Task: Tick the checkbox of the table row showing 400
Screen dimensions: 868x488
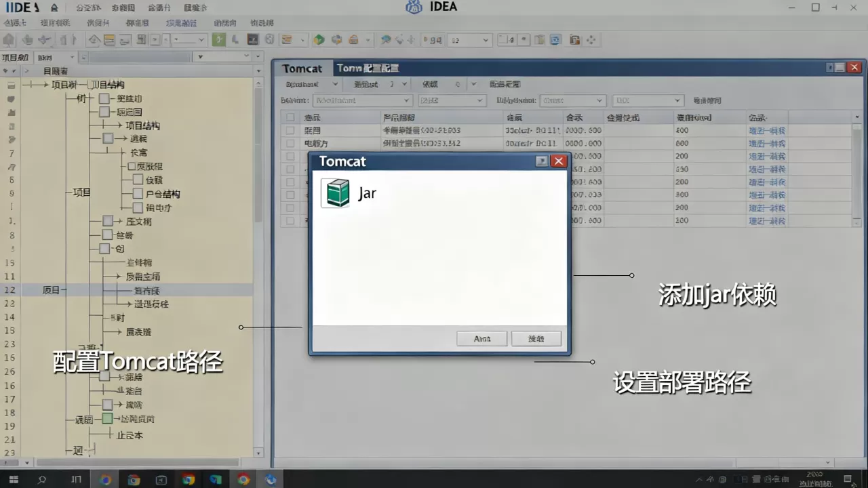Action: 290,130
